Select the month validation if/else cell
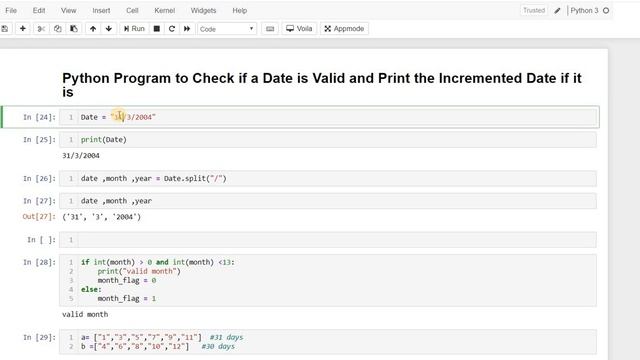Screen dimensions: 640x360 pos(328,280)
